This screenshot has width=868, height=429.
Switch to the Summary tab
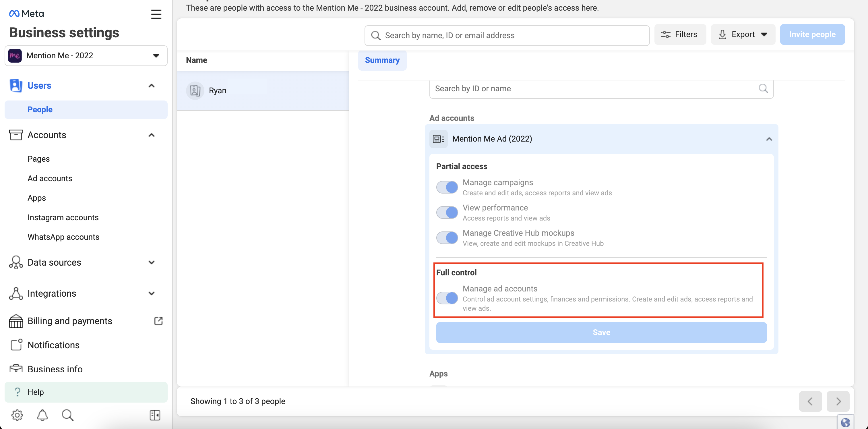pos(382,60)
